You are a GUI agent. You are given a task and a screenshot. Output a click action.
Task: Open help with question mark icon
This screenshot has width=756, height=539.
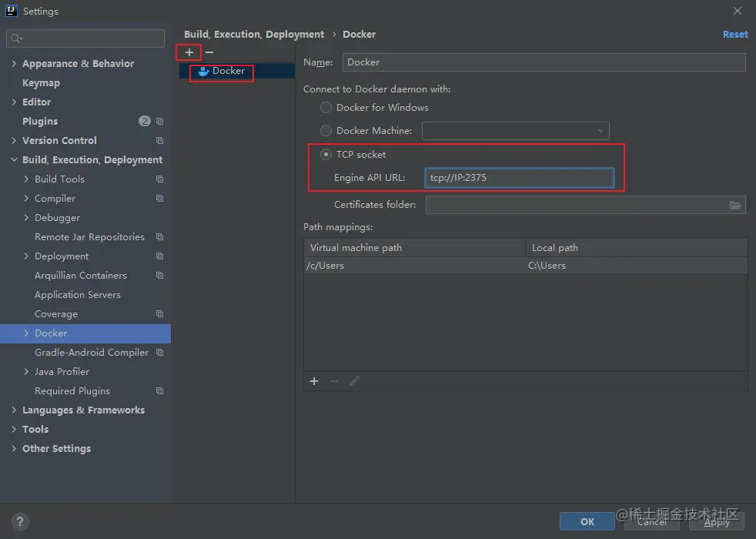[x=20, y=521]
